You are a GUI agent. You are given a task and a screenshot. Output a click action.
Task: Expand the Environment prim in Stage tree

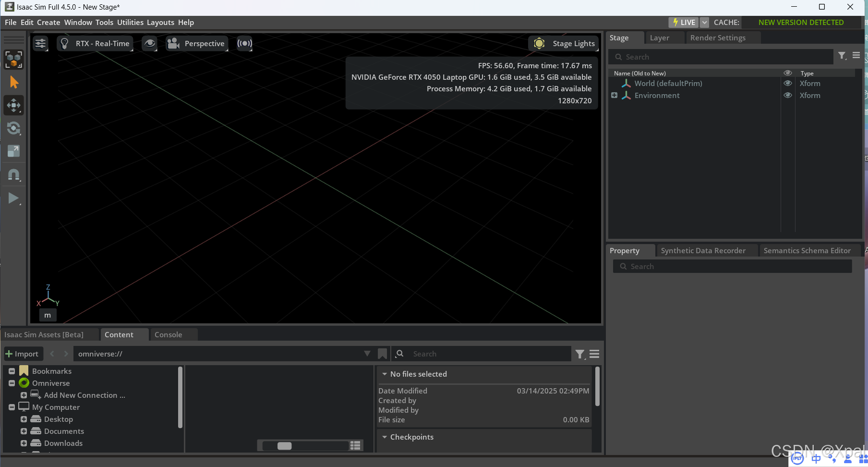point(614,95)
